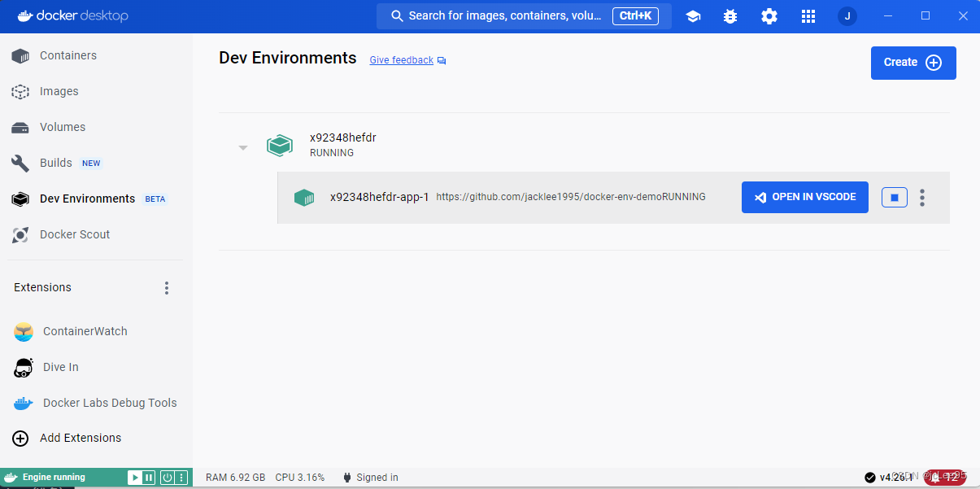The width and height of the screenshot is (980, 489).
Task: Stop the x92348hefdr-app-1 environment
Action: coord(895,197)
